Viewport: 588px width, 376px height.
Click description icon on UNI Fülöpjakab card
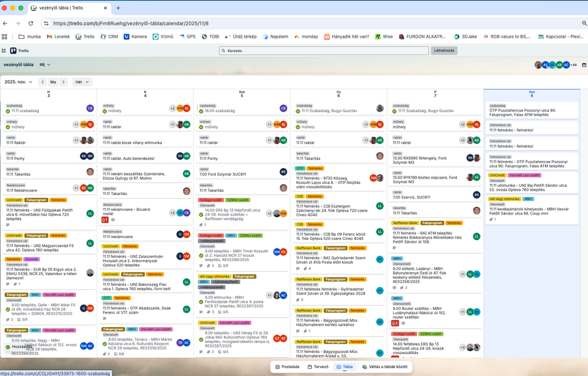coord(8,225)
